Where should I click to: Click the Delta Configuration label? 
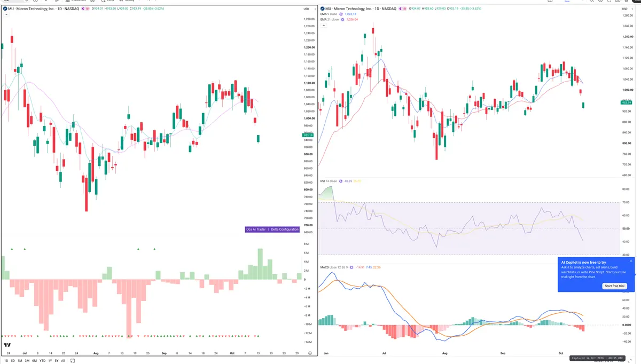click(x=284, y=230)
